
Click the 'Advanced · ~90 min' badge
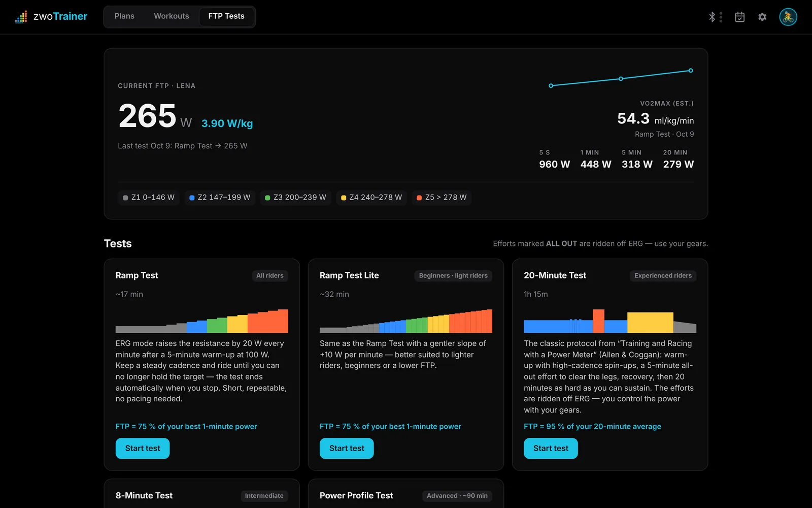pyautogui.click(x=457, y=496)
